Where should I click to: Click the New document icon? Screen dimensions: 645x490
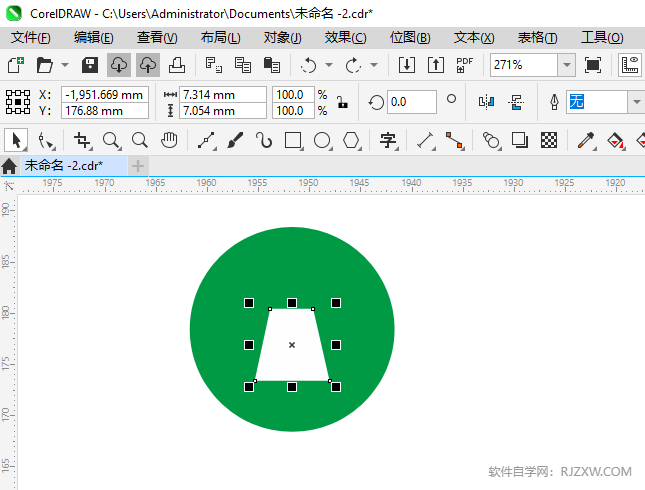[x=16, y=65]
